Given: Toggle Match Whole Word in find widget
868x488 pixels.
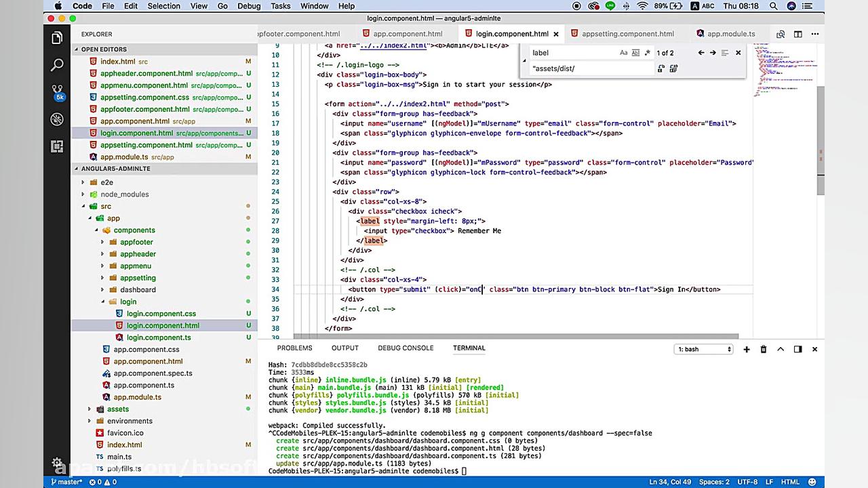Looking at the screenshot, I should [x=635, y=53].
